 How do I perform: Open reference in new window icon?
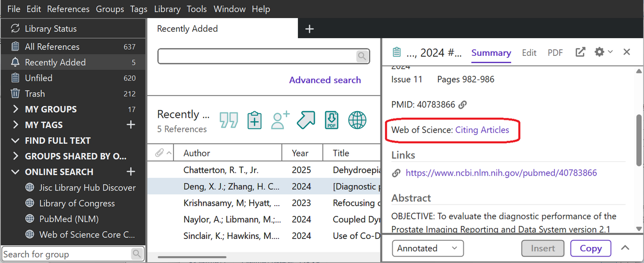[580, 52]
